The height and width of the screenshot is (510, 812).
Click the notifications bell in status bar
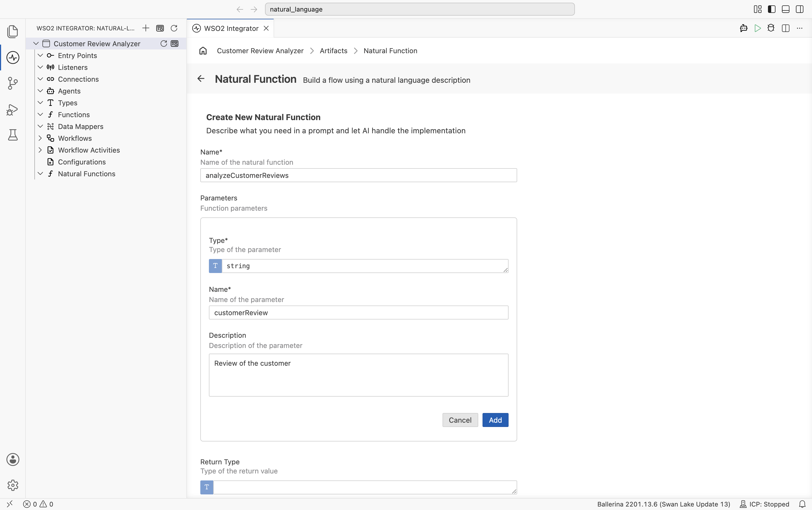pos(802,504)
